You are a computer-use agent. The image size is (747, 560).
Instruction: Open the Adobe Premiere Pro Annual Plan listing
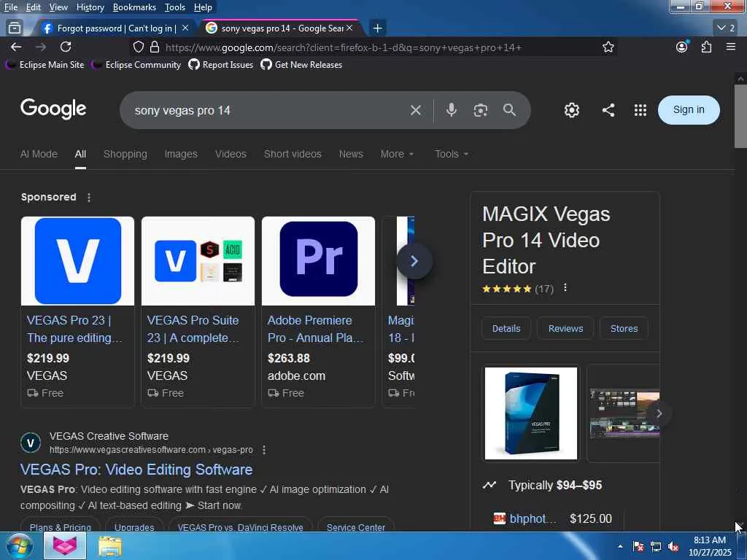pos(318,312)
